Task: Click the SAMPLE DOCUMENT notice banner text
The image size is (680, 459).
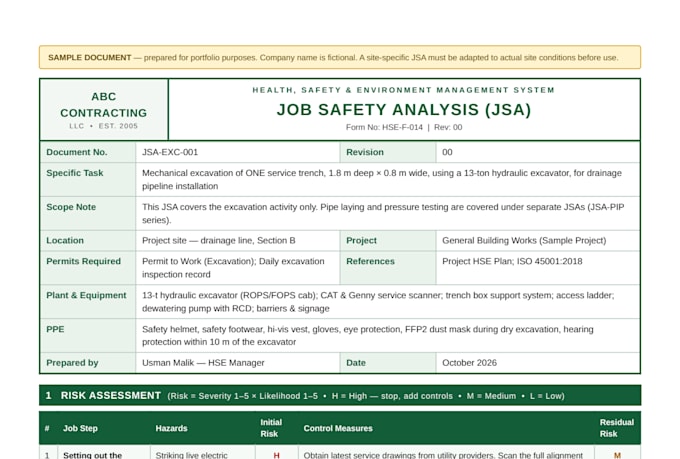Action: 333,58
